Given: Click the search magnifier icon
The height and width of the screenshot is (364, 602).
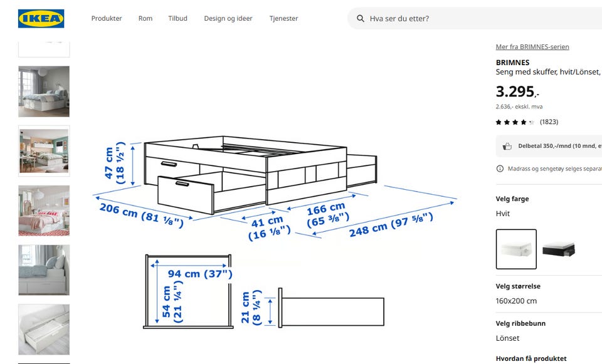Looking at the screenshot, I should (x=361, y=19).
